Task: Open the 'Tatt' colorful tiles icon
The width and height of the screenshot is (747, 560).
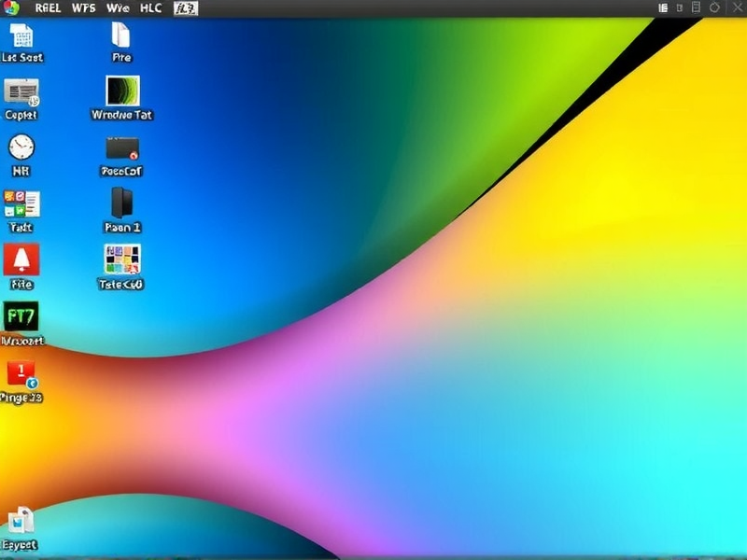Action: [x=21, y=203]
